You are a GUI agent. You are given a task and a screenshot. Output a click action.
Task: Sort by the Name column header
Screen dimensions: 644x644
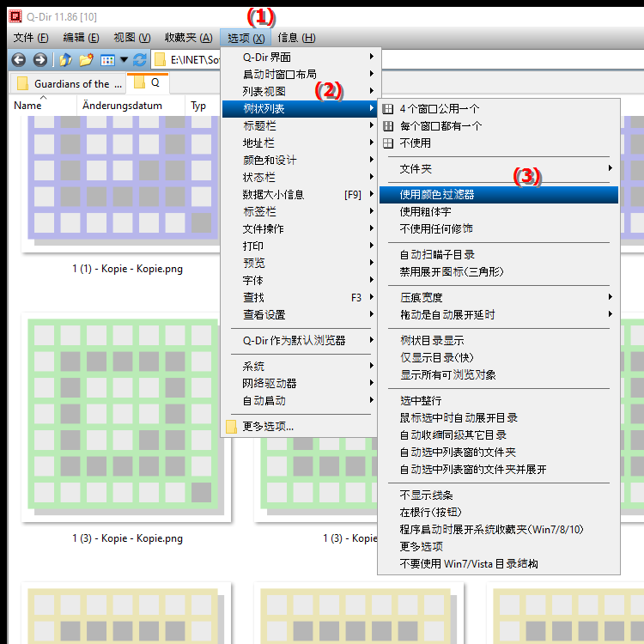click(x=43, y=106)
